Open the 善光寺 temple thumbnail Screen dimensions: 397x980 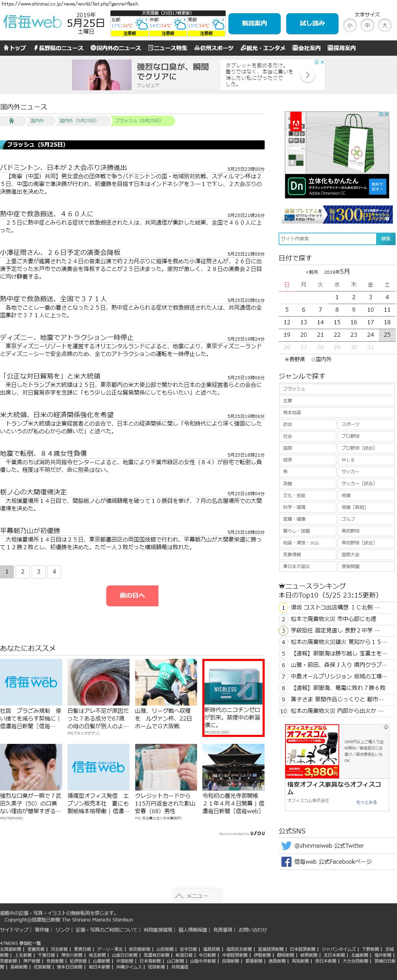point(233,767)
